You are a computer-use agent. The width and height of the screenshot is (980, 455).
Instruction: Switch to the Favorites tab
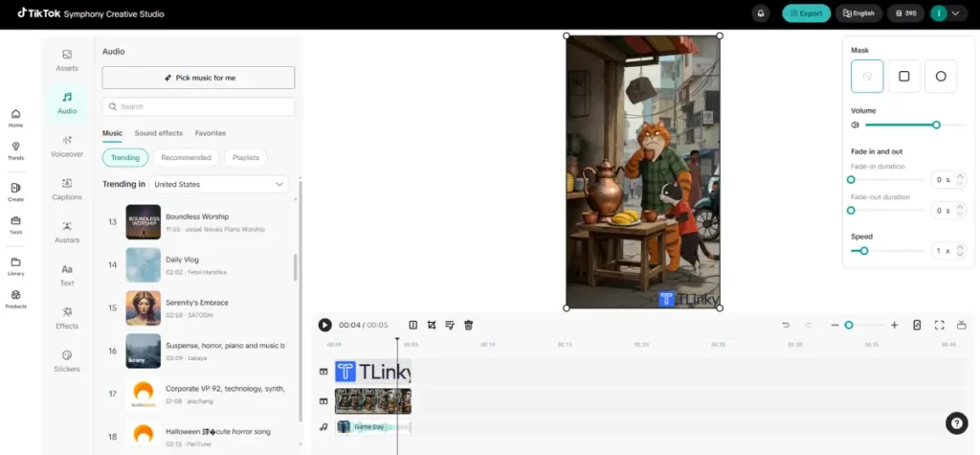[x=211, y=133]
